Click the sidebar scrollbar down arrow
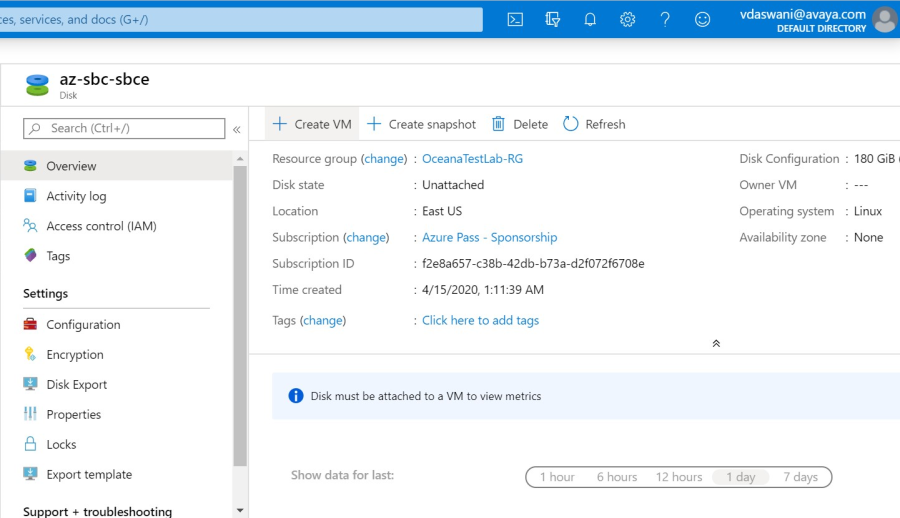Screen dimensions: 900x518 point(240,510)
